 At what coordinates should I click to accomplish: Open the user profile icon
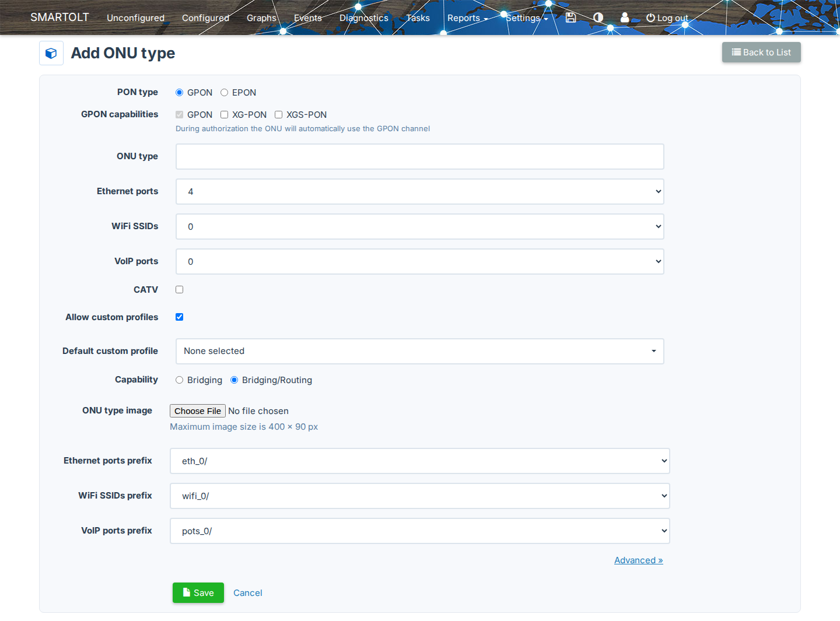(625, 17)
